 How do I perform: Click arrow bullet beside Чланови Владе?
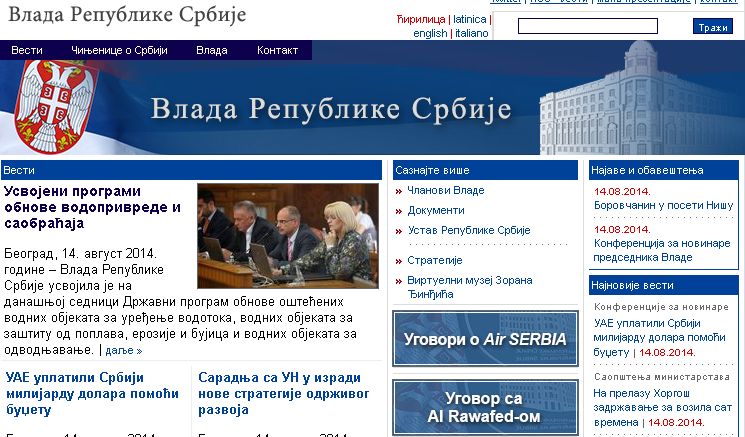pos(399,191)
